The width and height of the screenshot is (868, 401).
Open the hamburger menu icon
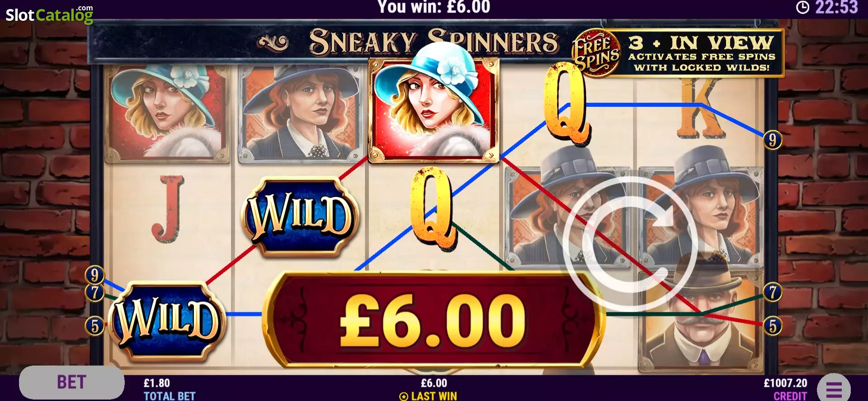pos(834,388)
